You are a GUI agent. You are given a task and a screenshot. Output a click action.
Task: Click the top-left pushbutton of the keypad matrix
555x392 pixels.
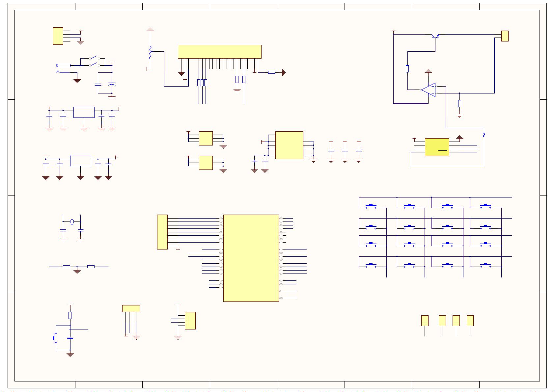(x=371, y=206)
